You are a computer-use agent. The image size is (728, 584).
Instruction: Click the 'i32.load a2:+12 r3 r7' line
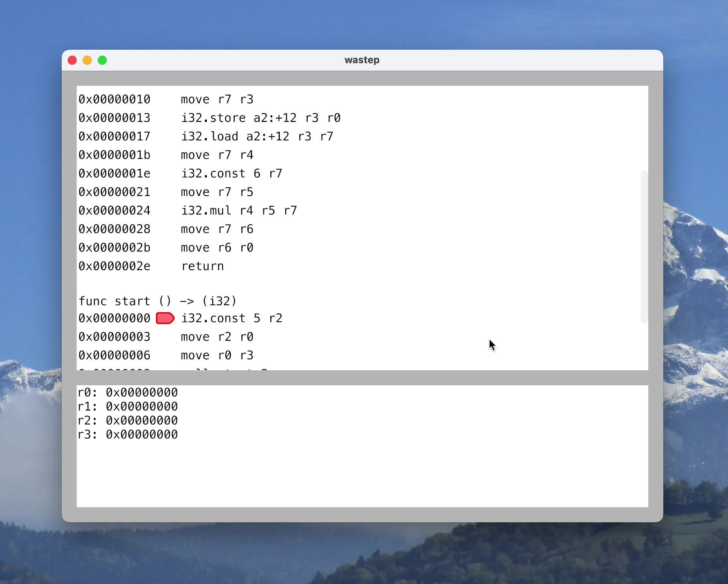[257, 137]
